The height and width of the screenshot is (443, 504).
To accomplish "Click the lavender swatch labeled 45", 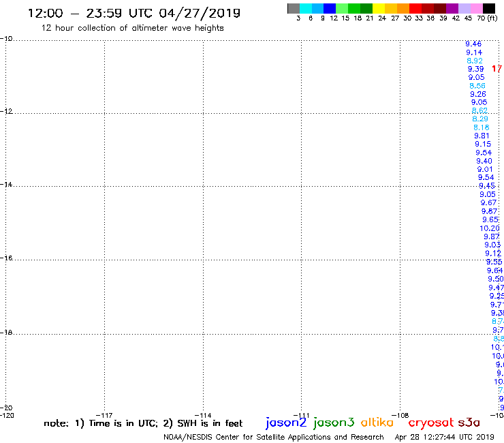I will coord(464,8).
